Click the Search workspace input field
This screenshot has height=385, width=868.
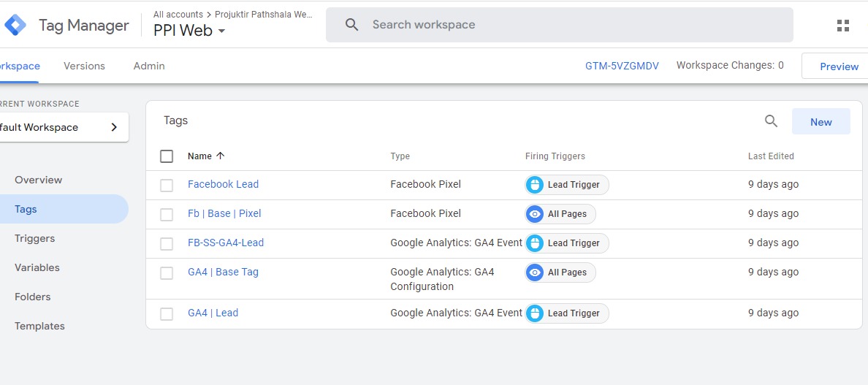point(559,25)
